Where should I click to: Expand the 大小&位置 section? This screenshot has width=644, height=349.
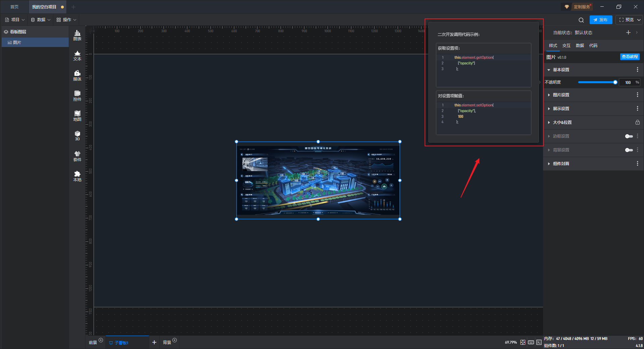(x=549, y=122)
